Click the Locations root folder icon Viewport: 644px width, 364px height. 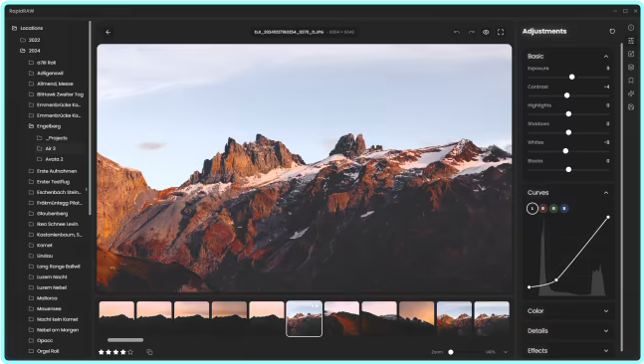14,28
